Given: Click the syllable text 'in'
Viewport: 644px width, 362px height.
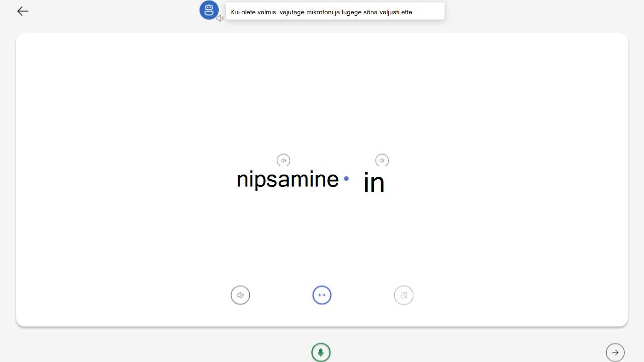Looking at the screenshot, I should 374,182.
